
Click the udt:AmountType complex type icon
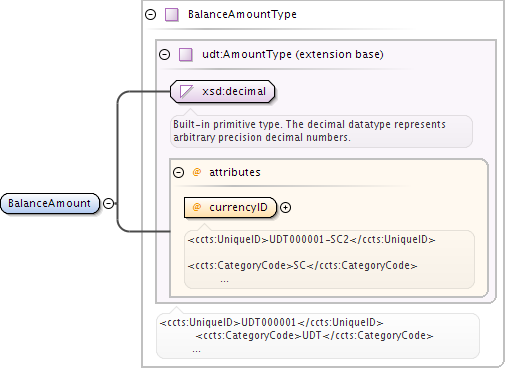click(186, 54)
